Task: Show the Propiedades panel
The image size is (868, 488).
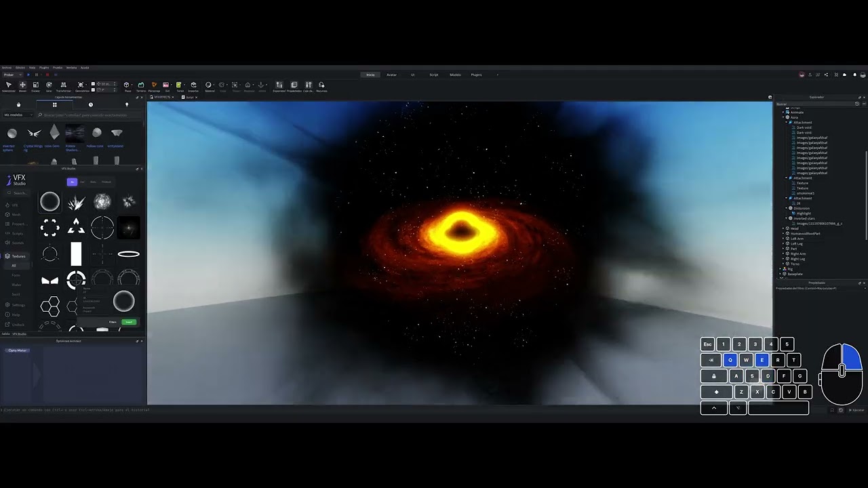Action: click(x=294, y=87)
